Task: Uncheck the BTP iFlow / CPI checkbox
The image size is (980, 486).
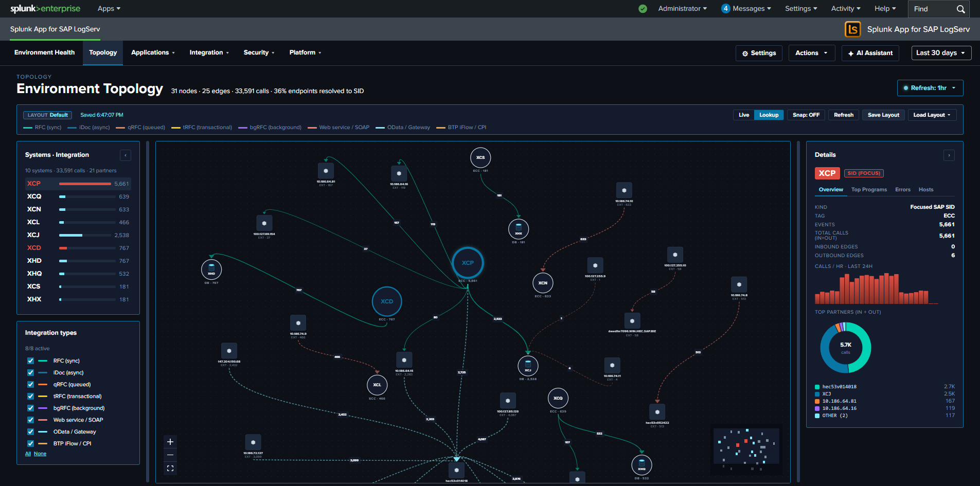Action: click(x=30, y=444)
